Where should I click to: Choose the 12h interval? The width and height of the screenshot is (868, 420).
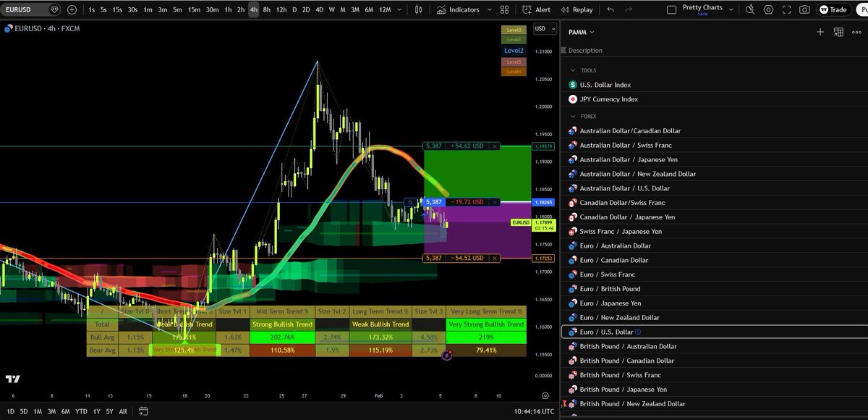pyautogui.click(x=281, y=9)
